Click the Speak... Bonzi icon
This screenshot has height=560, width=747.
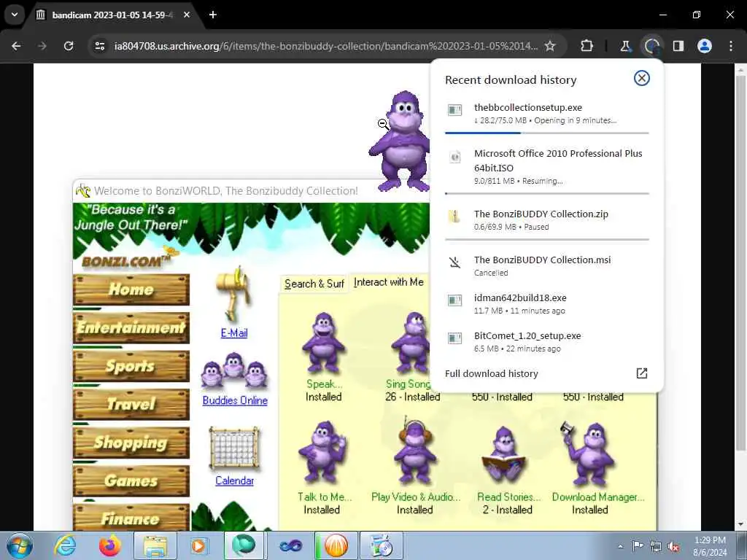pyautogui.click(x=323, y=343)
